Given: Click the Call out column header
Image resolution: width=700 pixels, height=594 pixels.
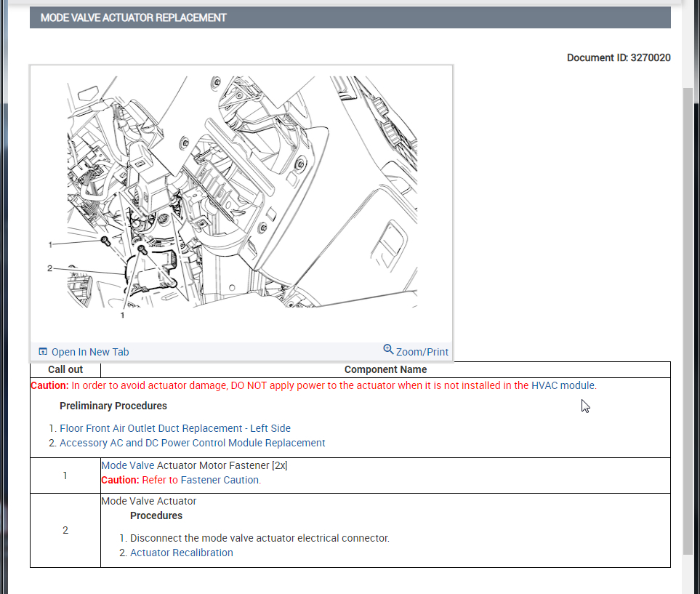Looking at the screenshot, I should 65,370.
